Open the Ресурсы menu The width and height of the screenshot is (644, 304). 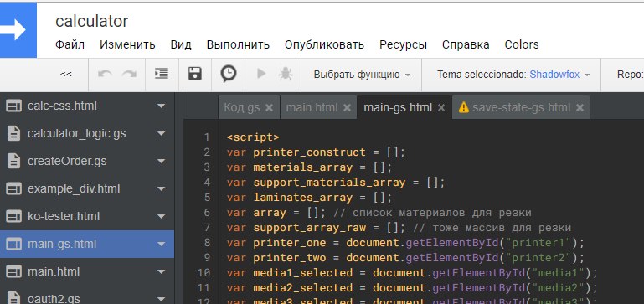click(403, 44)
